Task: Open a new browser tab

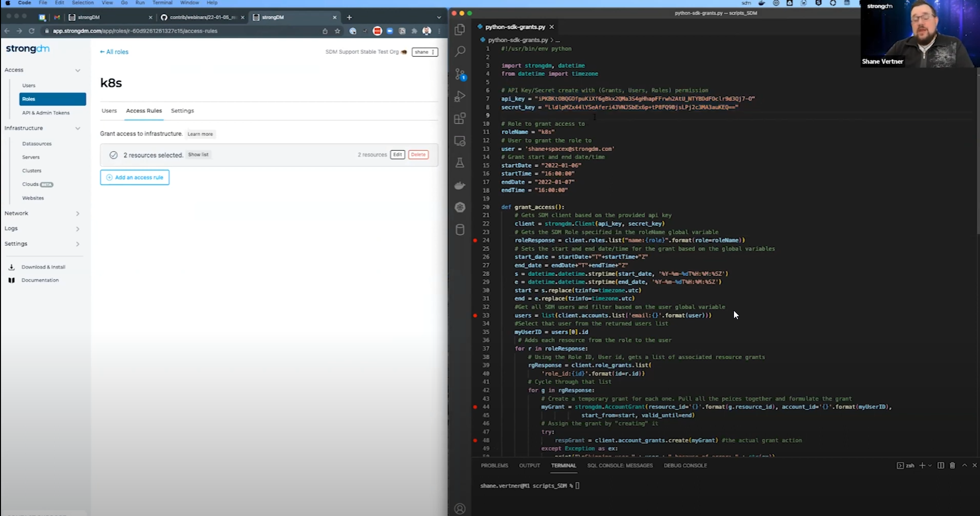Action: 349,17
